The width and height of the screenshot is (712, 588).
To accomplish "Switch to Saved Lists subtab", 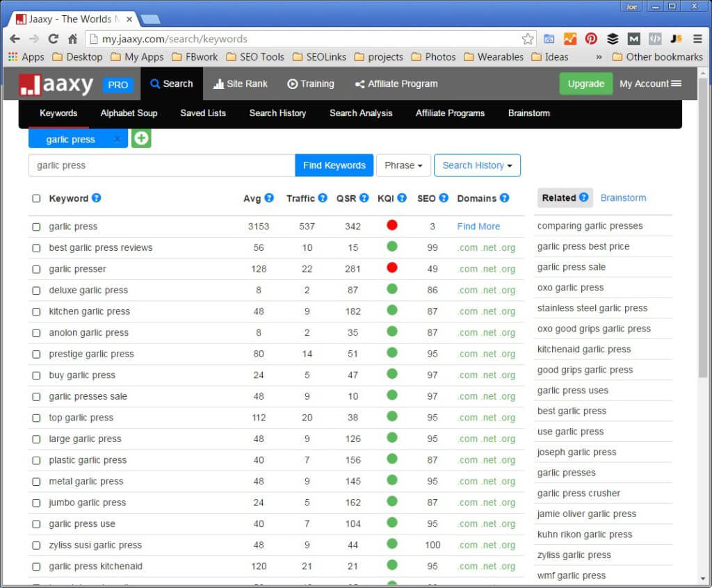I will (x=203, y=113).
